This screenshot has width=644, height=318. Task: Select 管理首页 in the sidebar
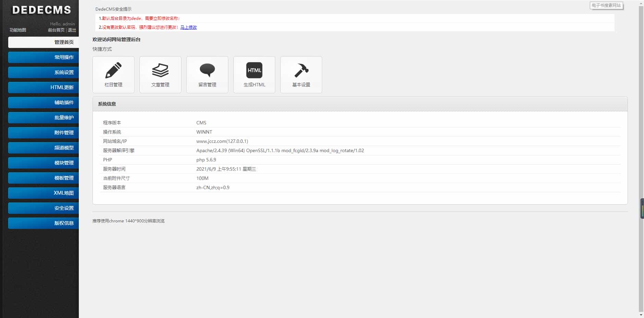(x=44, y=42)
